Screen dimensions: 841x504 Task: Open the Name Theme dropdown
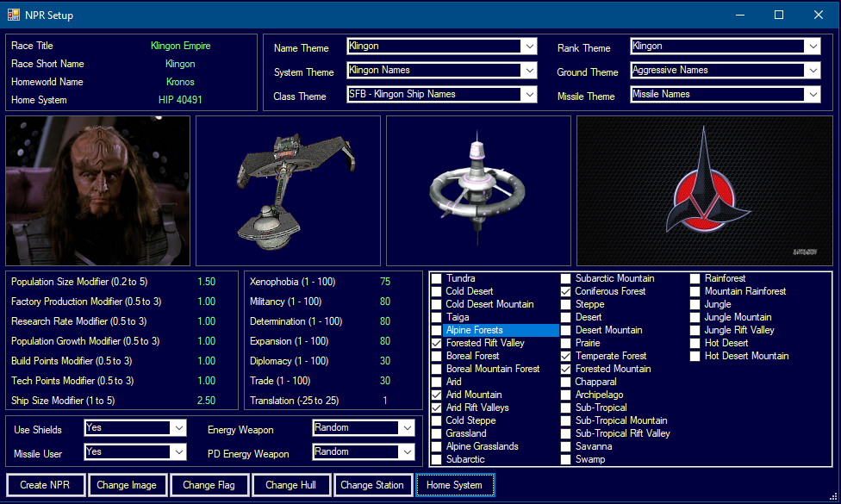(x=529, y=47)
